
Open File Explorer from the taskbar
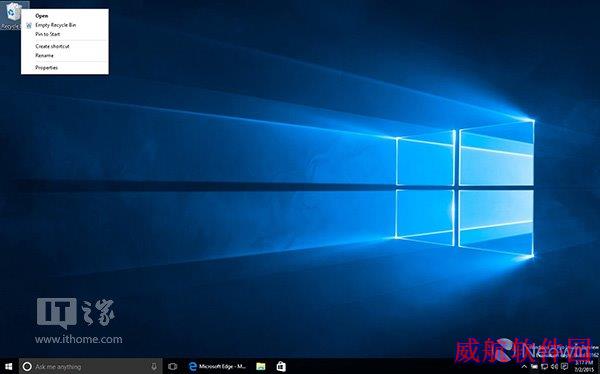[261, 367]
